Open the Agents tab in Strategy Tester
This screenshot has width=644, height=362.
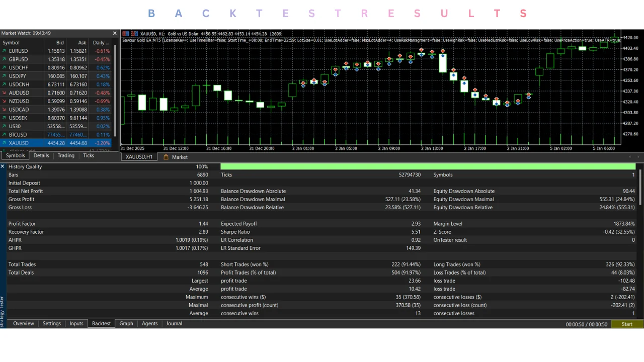pyautogui.click(x=149, y=324)
